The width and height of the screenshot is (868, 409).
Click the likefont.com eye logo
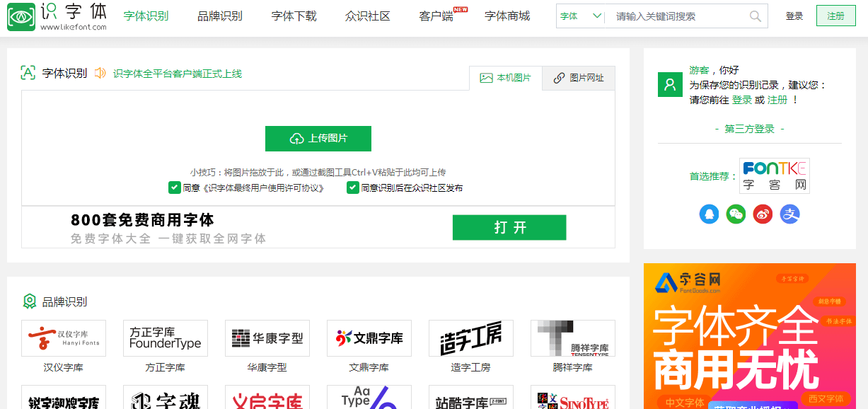[x=21, y=16]
